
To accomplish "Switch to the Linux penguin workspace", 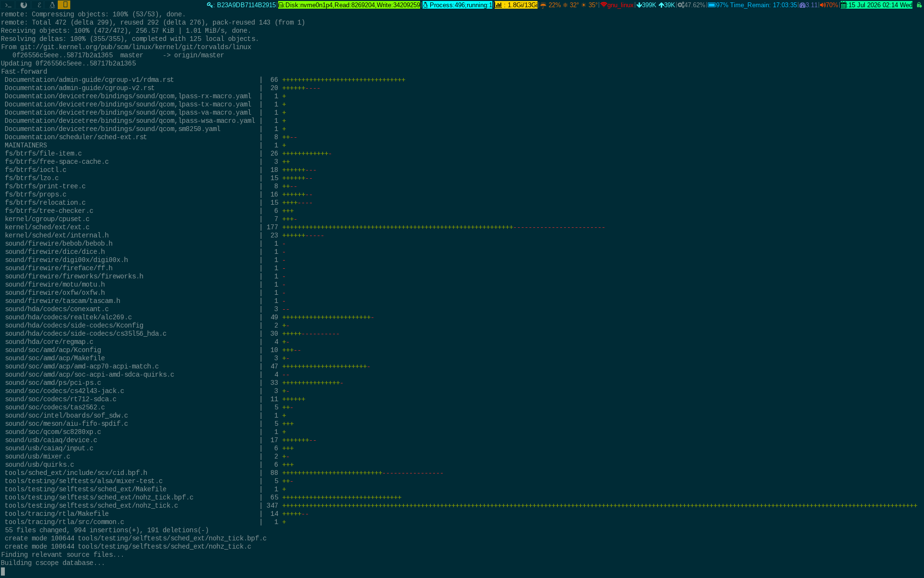I will (x=52, y=5).
